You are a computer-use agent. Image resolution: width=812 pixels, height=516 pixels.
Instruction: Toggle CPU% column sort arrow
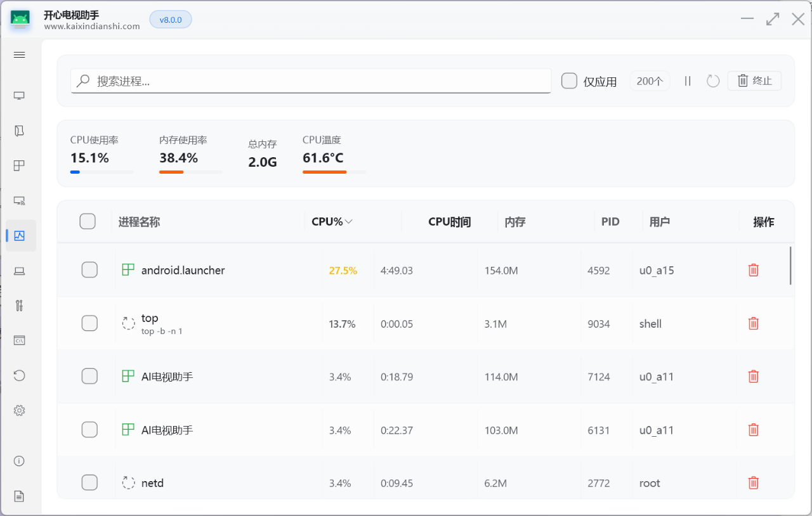pos(348,222)
